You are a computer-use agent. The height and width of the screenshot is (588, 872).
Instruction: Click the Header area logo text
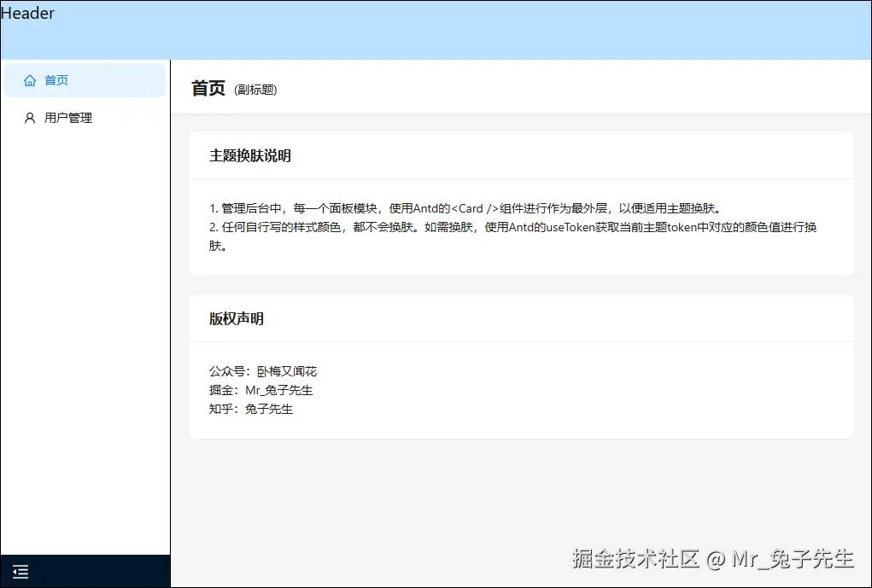click(28, 13)
